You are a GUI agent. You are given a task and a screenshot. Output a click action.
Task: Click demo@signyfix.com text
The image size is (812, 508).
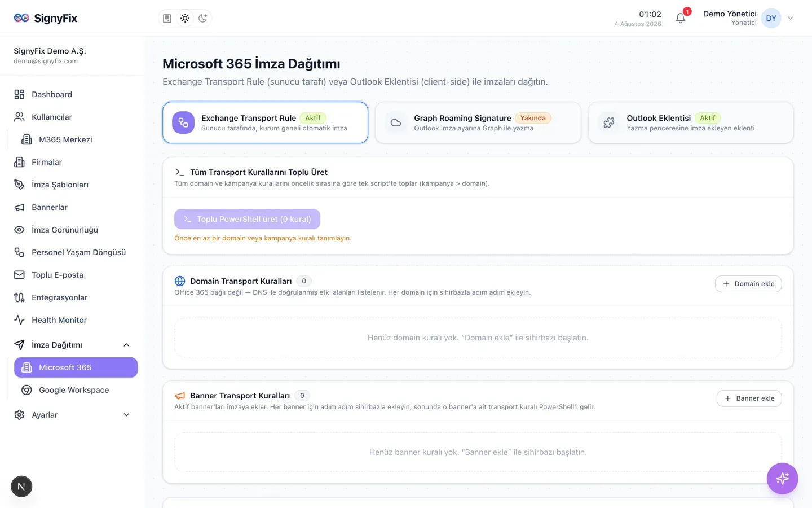[46, 61]
